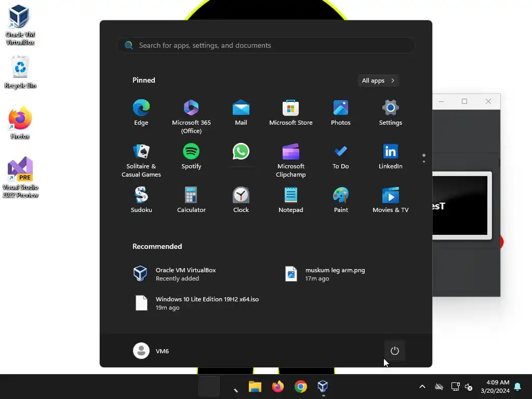Viewport: 532px width, 399px height.
Task: Show hidden system tray icons
Action: click(422, 387)
